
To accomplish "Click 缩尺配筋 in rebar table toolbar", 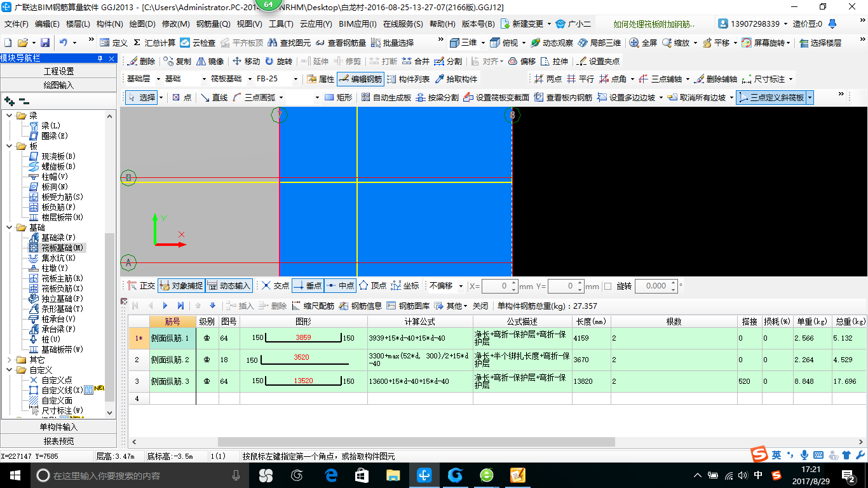I will click(x=313, y=306).
